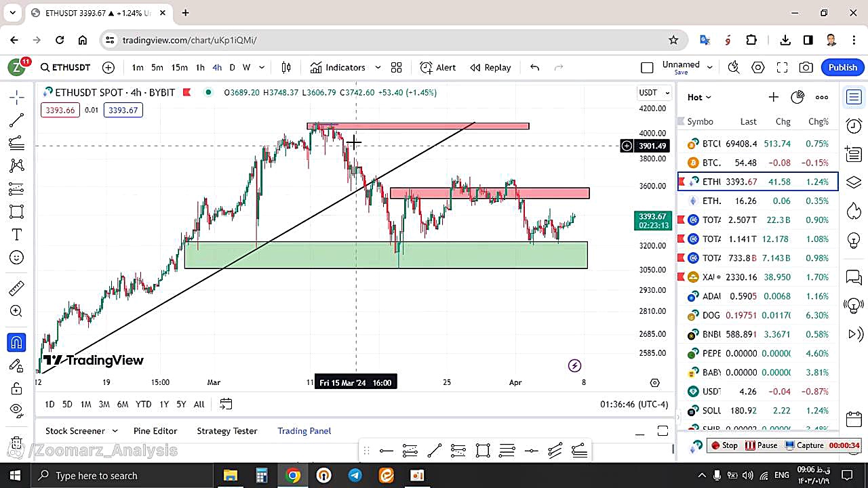Open time axis settings gear
The height and width of the screenshot is (488, 868).
tap(654, 383)
